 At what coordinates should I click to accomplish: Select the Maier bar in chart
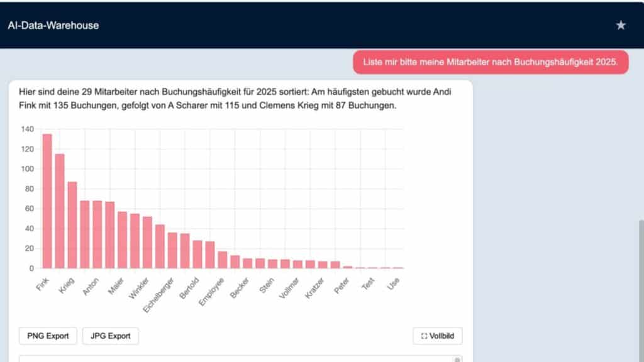point(122,240)
